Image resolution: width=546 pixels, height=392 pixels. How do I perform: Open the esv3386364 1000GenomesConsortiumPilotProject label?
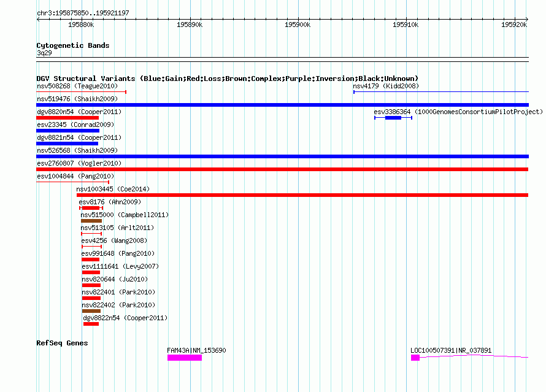point(458,112)
